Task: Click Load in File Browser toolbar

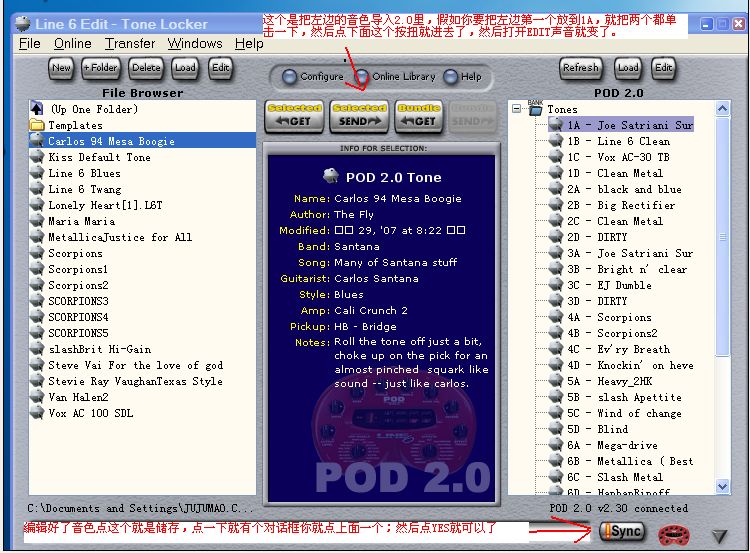Action: tap(185, 68)
